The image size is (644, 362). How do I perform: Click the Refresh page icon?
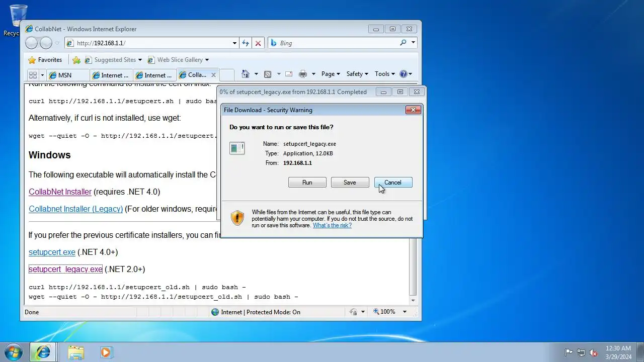246,43
